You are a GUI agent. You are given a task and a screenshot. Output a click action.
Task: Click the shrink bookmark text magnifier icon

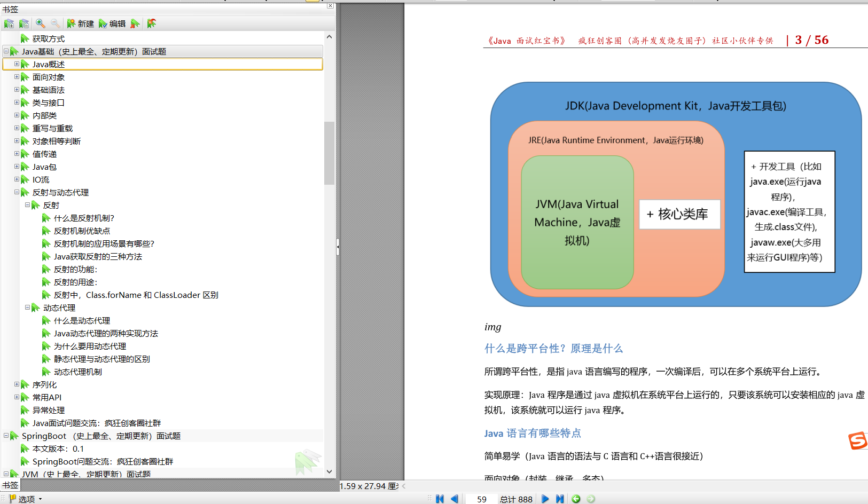56,23
